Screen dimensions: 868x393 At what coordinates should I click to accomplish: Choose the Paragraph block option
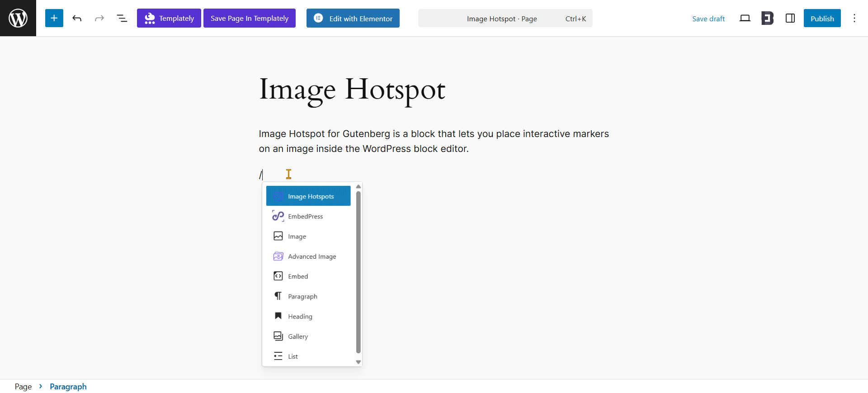(x=308, y=296)
